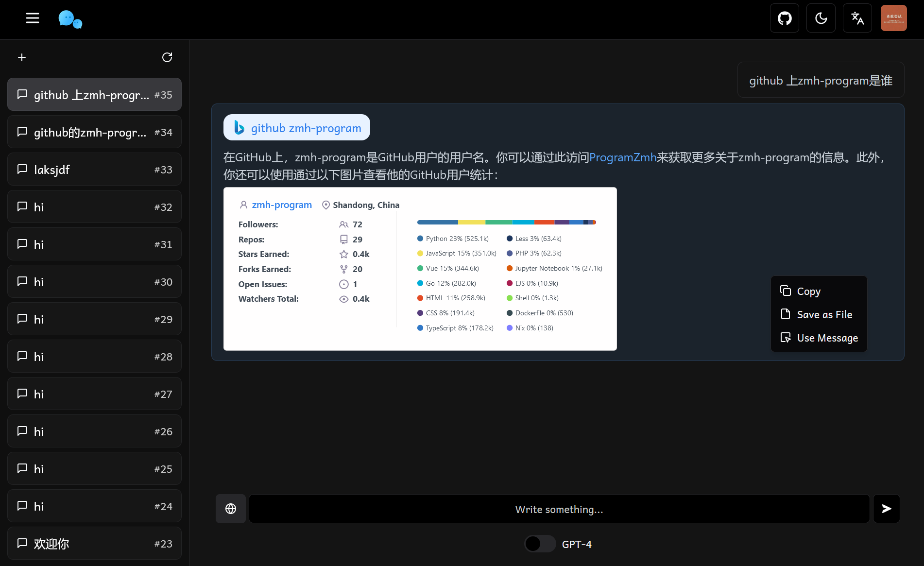
Task: Open hi conversation #24
Action: point(94,506)
